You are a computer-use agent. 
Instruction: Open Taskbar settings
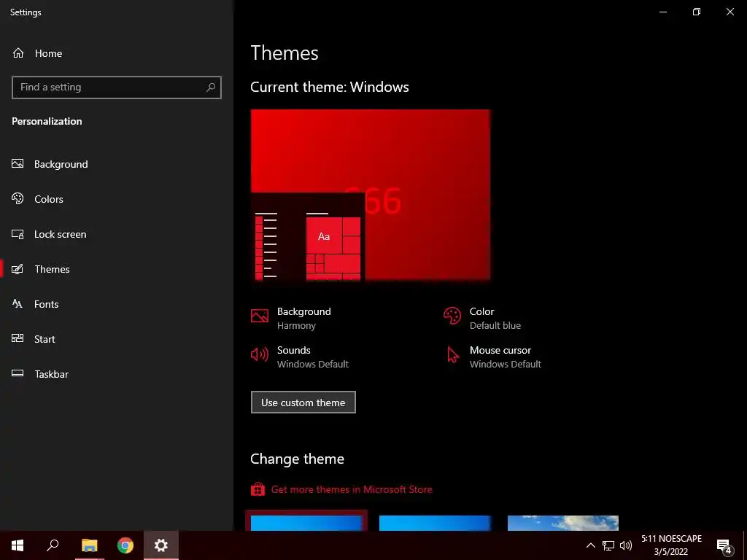coord(117,374)
